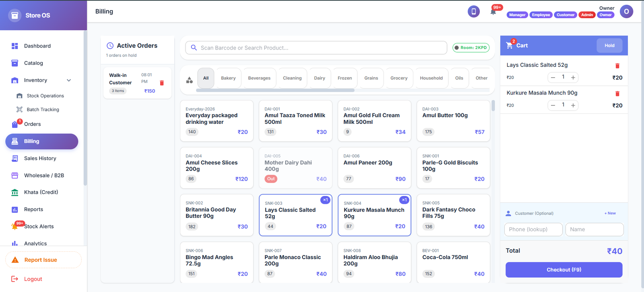This screenshot has width=644, height=292.
Task: Click the category horizontal scrollbar
Action: point(275,90)
